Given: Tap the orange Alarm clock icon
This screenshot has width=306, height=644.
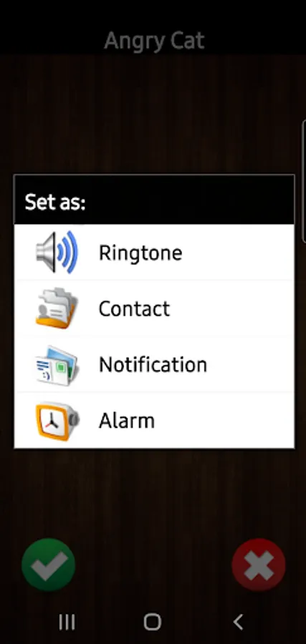Looking at the screenshot, I should (57, 421).
